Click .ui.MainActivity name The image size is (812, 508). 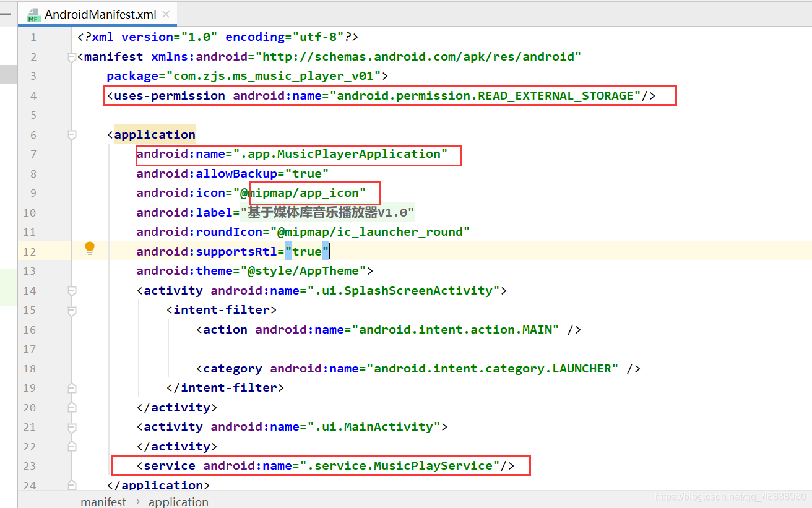coord(374,427)
